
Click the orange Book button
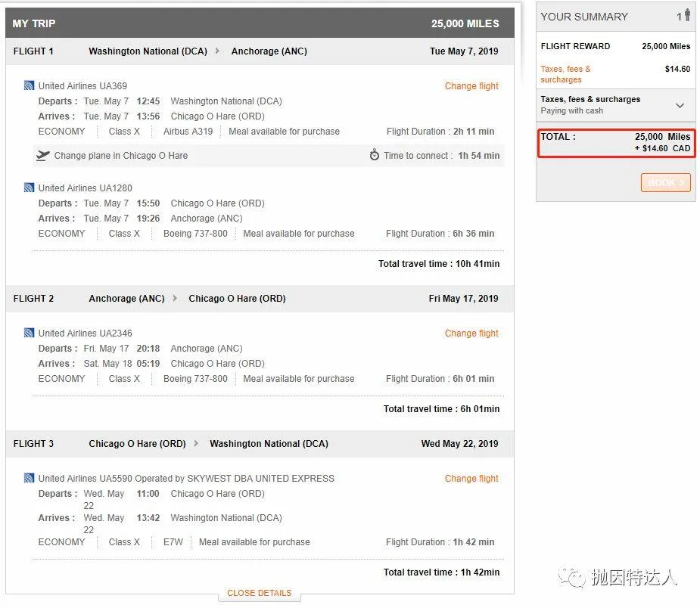(666, 182)
